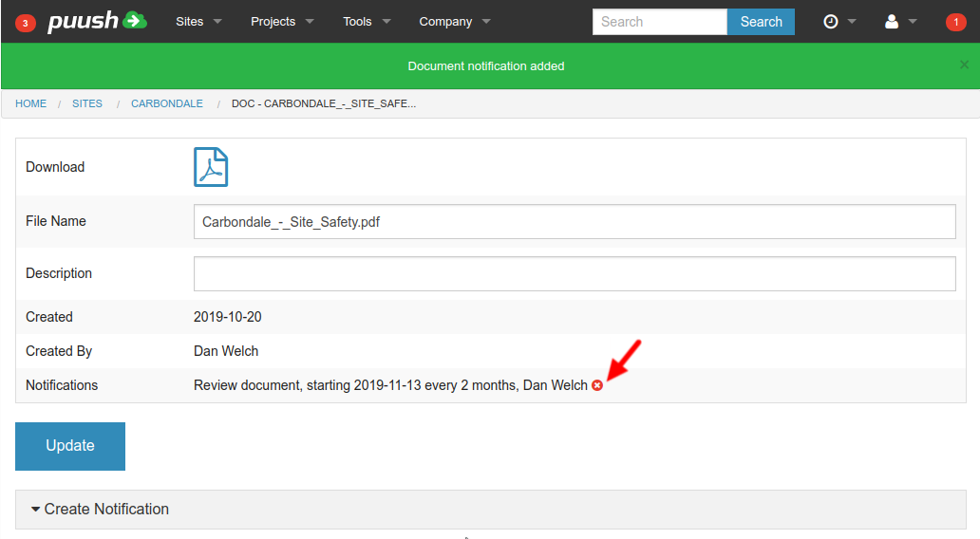Open the Sites dropdown menu
This screenshot has height=539, width=980.
198,21
